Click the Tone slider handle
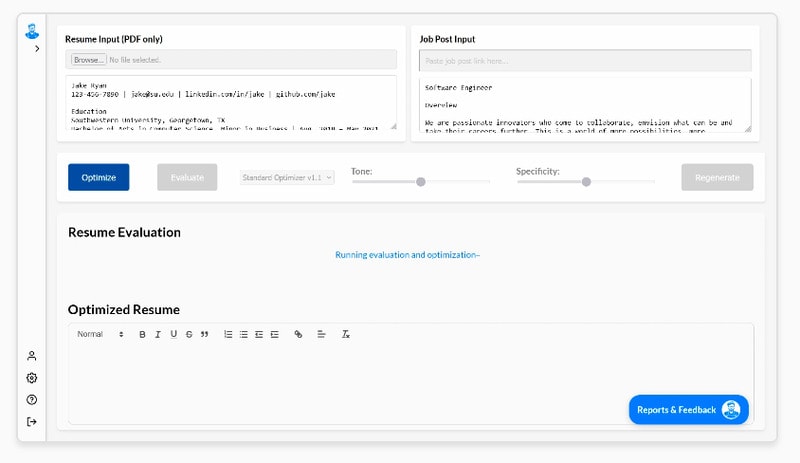This screenshot has width=800, height=463. coord(421,181)
